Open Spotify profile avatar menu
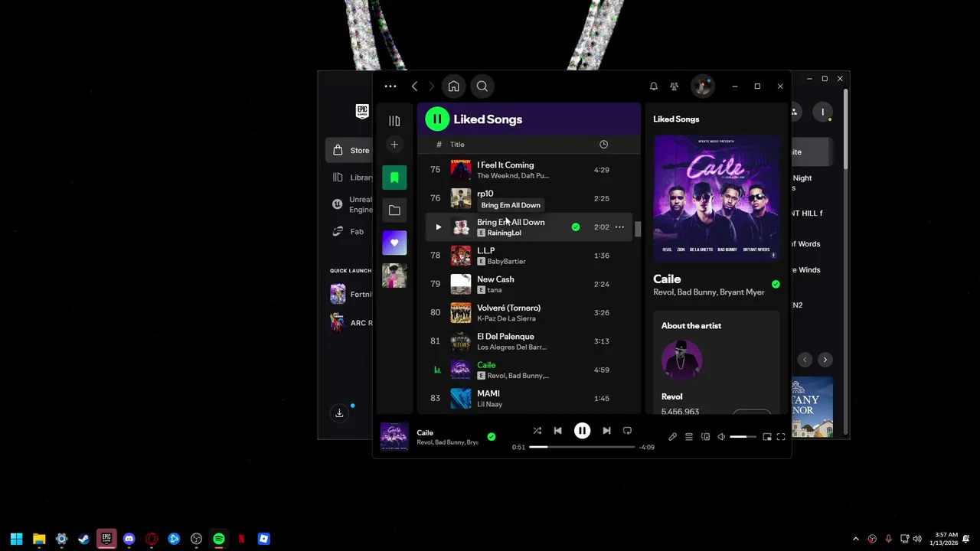The image size is (980, 551). coord(702,86)
